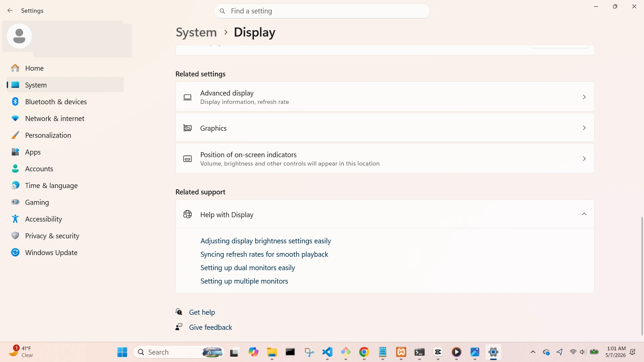Open Privacy & security settings
Viewport: 644px width, 362px height.
tap(65, 236)
